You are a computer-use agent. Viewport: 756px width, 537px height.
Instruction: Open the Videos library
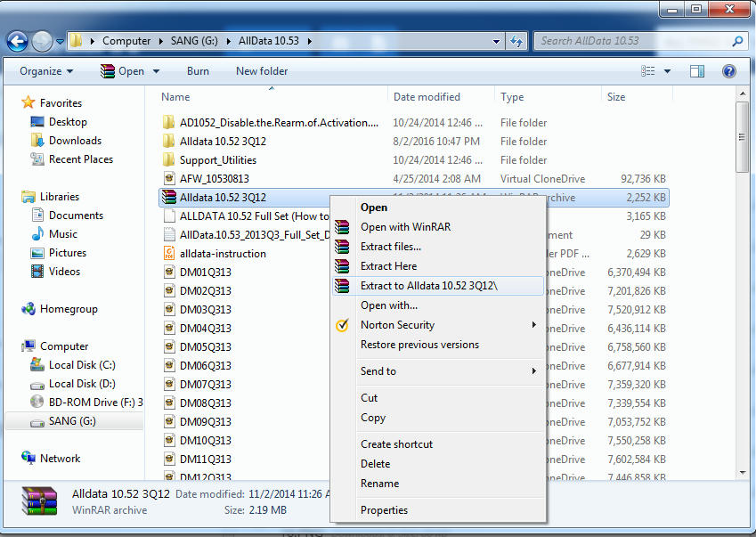click(55, 272)
